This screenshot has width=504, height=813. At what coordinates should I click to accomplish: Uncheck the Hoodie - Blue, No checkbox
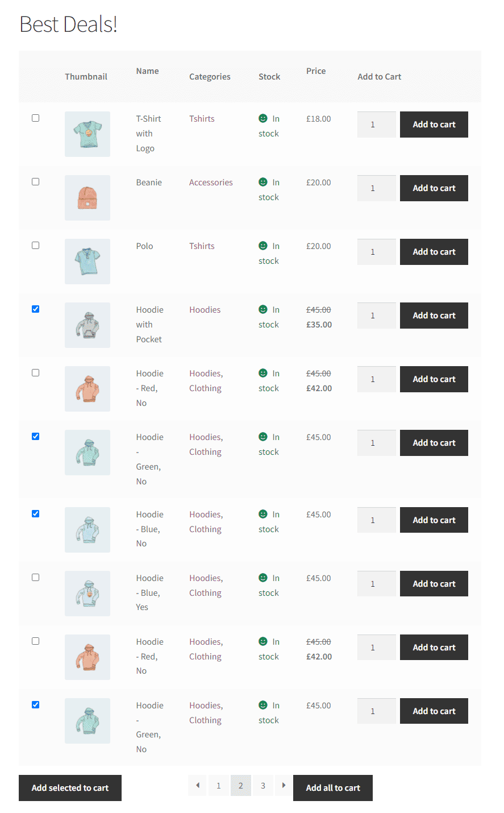point(36,513)
